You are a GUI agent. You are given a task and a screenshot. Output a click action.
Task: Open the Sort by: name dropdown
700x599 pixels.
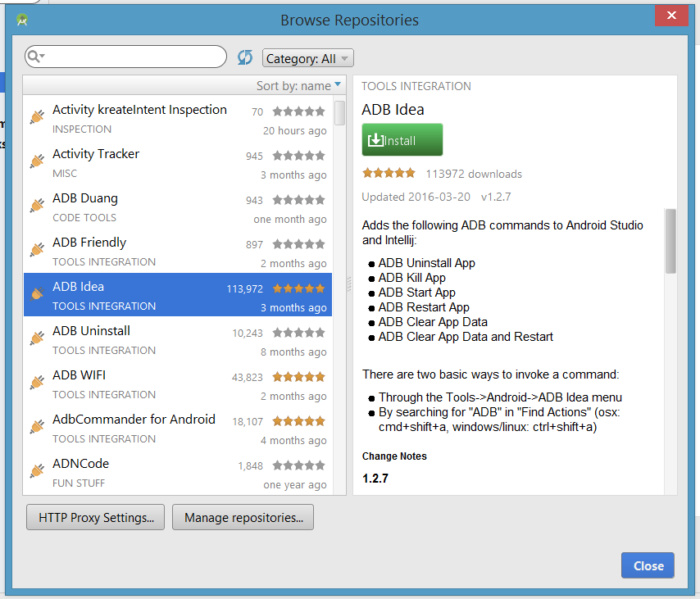tap(298, 85)
